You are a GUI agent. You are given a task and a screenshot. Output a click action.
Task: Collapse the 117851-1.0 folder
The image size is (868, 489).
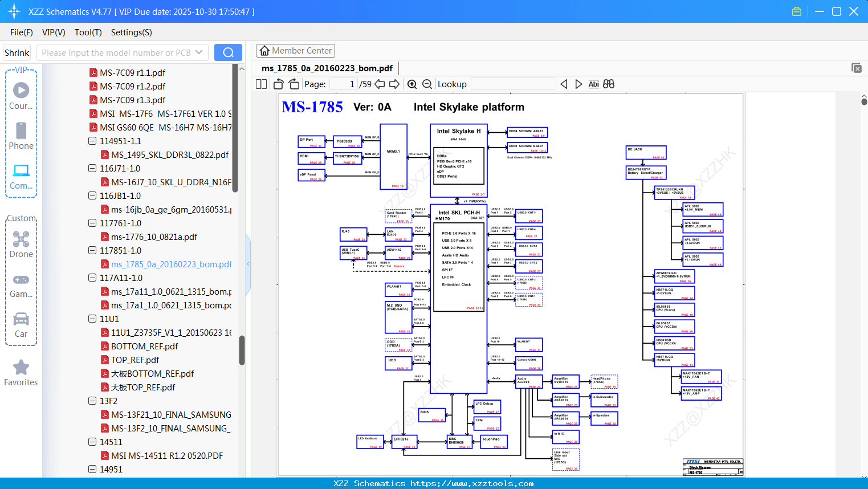click(x=92, y=250)
